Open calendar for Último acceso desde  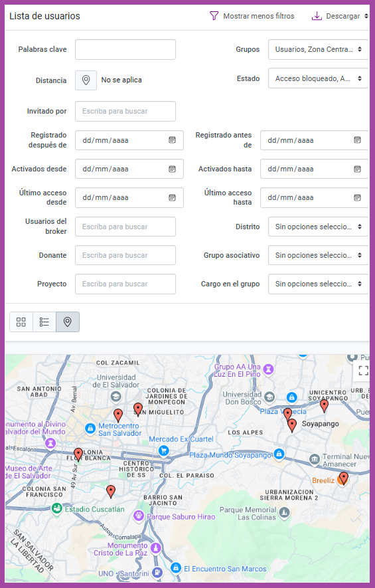(172, 197)
